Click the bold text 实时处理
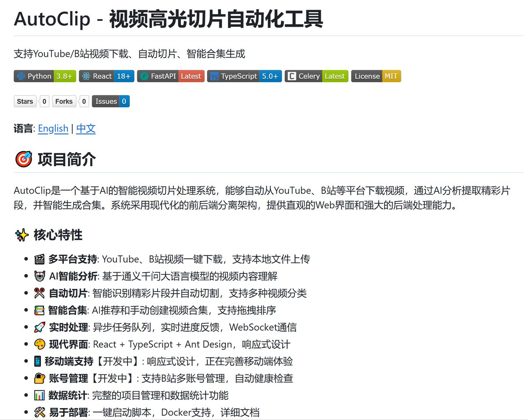The height and width of the screenshot is (420, 528). 68,327
